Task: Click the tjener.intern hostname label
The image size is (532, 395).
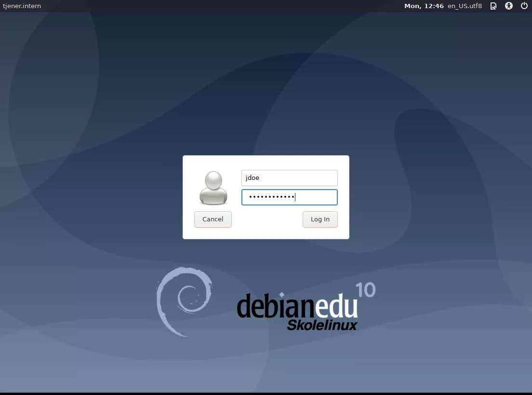Action: [22, 6]
